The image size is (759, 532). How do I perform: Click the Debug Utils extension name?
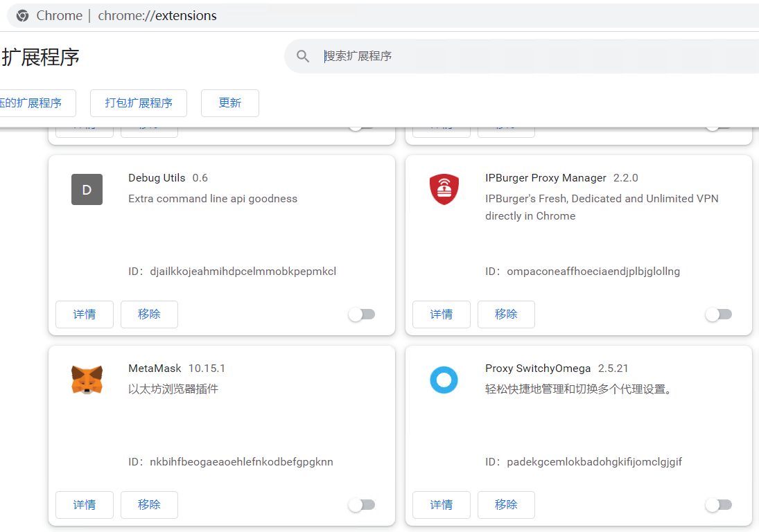tap(157, 178)
